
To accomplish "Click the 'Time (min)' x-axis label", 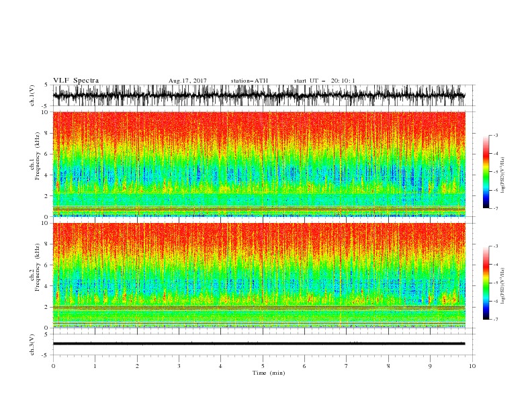I will pyautogui.click(x=269, y=373).
